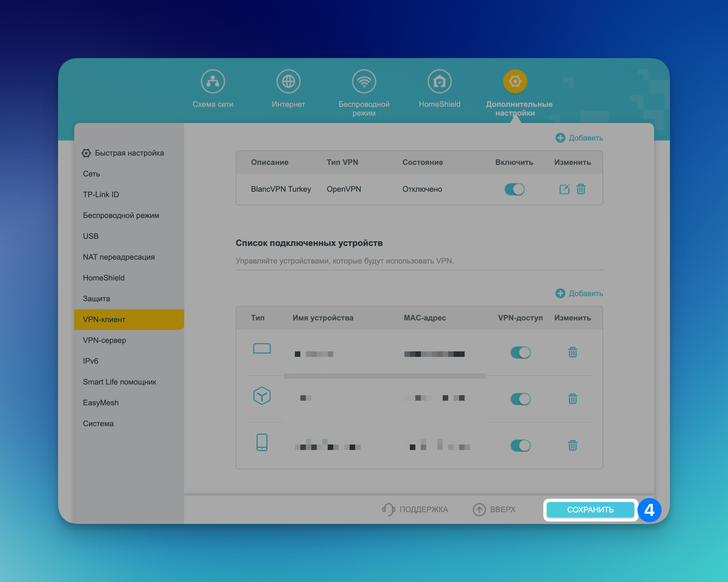Viewport: 728px width, 582px height.
Task: Click Добавить above the VPN servers table
Action: click(579, 138)
